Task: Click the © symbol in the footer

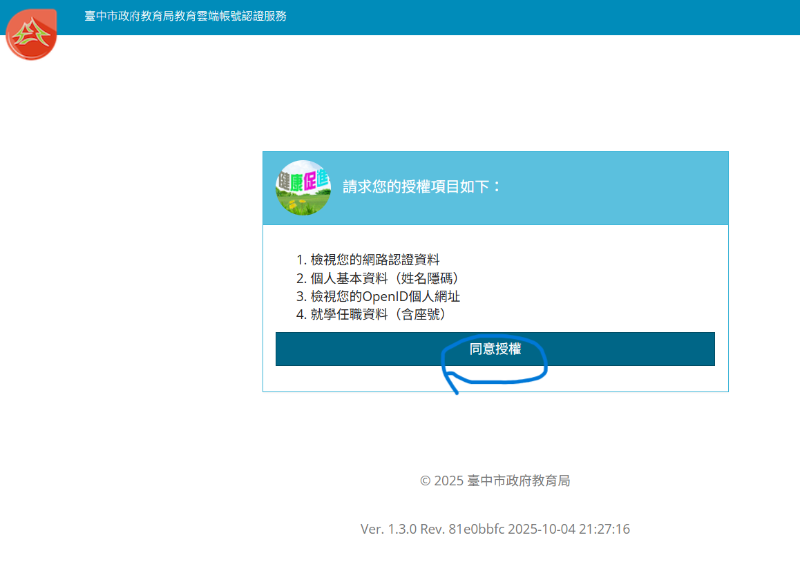Action: pos(425,481)
